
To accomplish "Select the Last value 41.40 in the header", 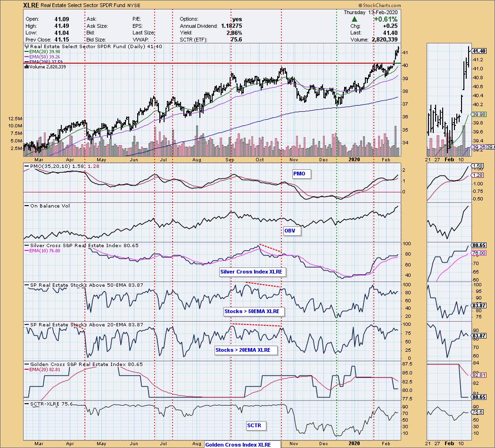I will click(x=390, y=33).
